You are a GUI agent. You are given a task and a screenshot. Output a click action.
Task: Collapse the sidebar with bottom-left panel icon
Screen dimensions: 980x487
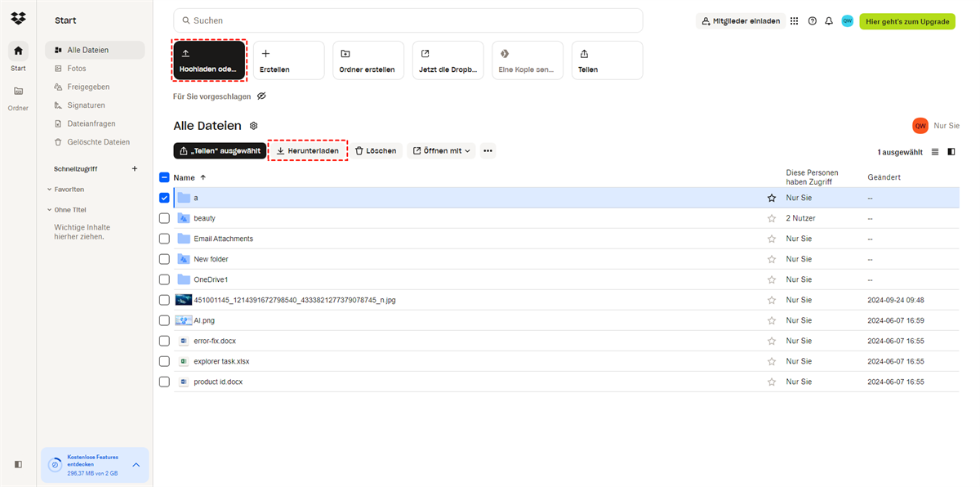pyautogui.click(x=18, y=464)
